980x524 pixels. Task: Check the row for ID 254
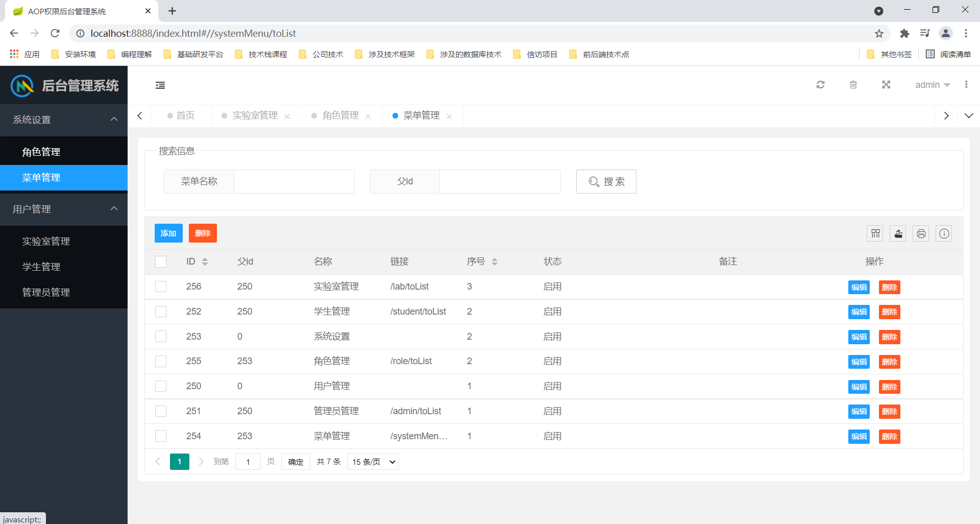pos(161,436)
